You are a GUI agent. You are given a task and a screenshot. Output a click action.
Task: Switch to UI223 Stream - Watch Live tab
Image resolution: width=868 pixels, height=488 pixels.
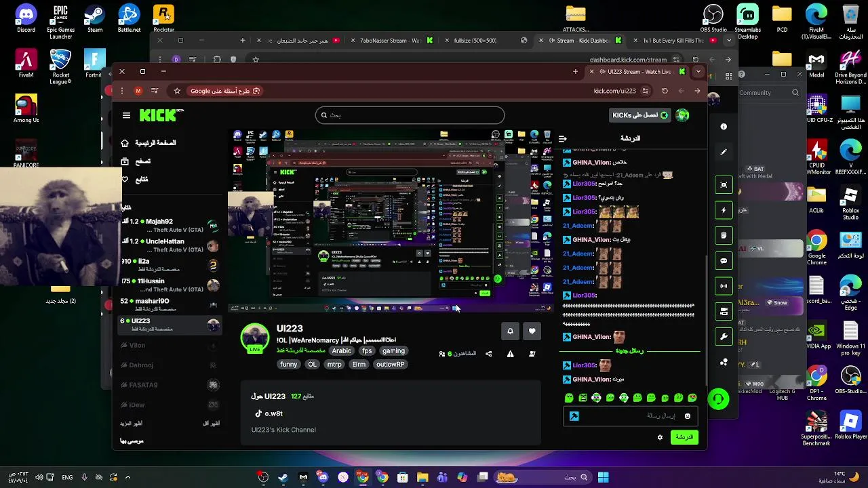pyautogui.click(x=636, y=71)
